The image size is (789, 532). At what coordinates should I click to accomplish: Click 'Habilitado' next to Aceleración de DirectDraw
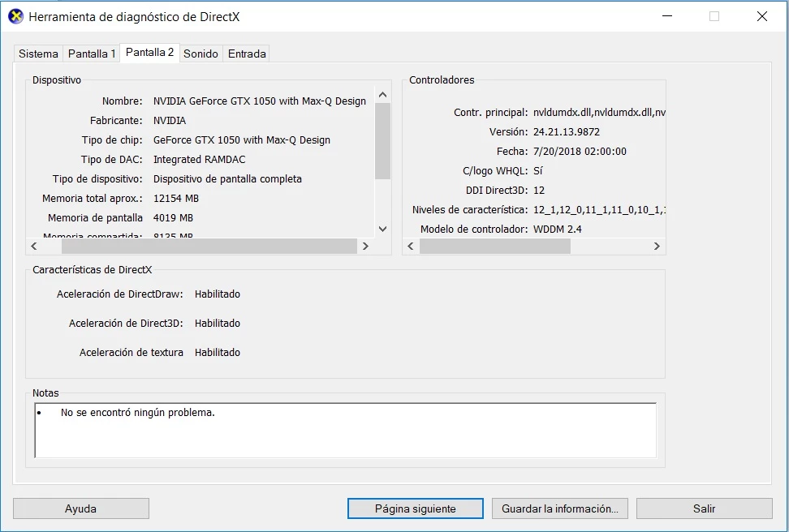pyautogui.click(x=218, y=294)
